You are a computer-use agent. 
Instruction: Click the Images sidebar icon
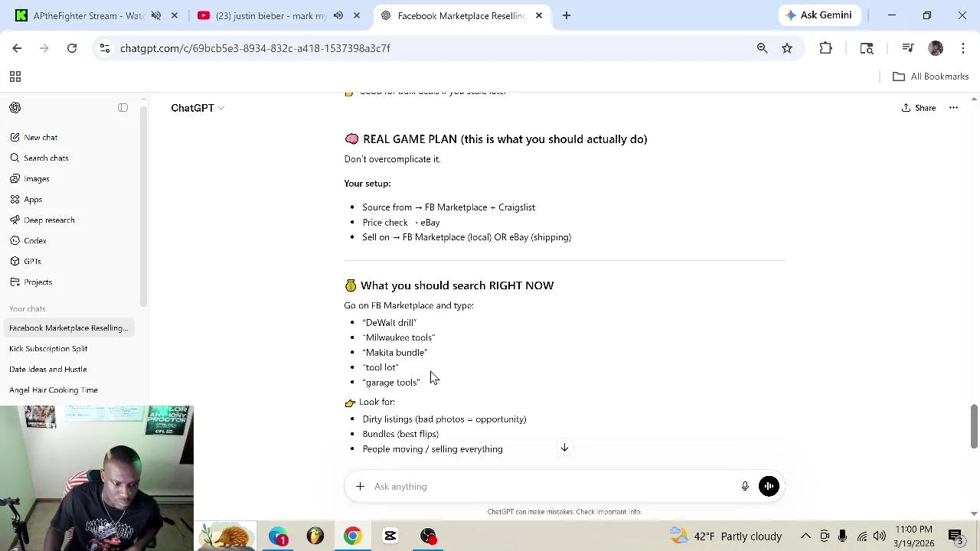pyautogui.click(x=15, y=178)
